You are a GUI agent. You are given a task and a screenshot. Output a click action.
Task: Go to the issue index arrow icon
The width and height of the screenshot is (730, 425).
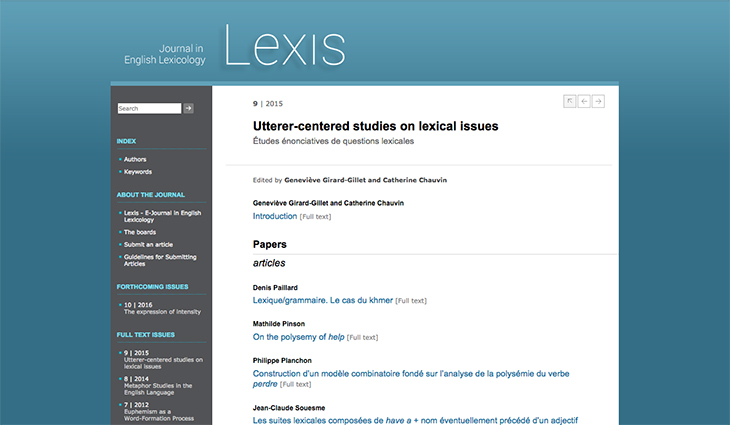point(569,101)
